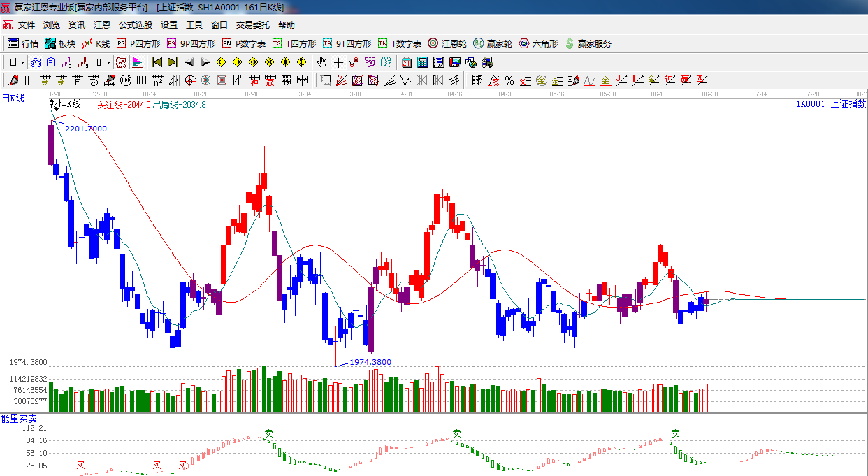This screenshot has width=868, height=476.
Task: Toggle the blue wave chart mode button
Action: click(x=35, y=62)
